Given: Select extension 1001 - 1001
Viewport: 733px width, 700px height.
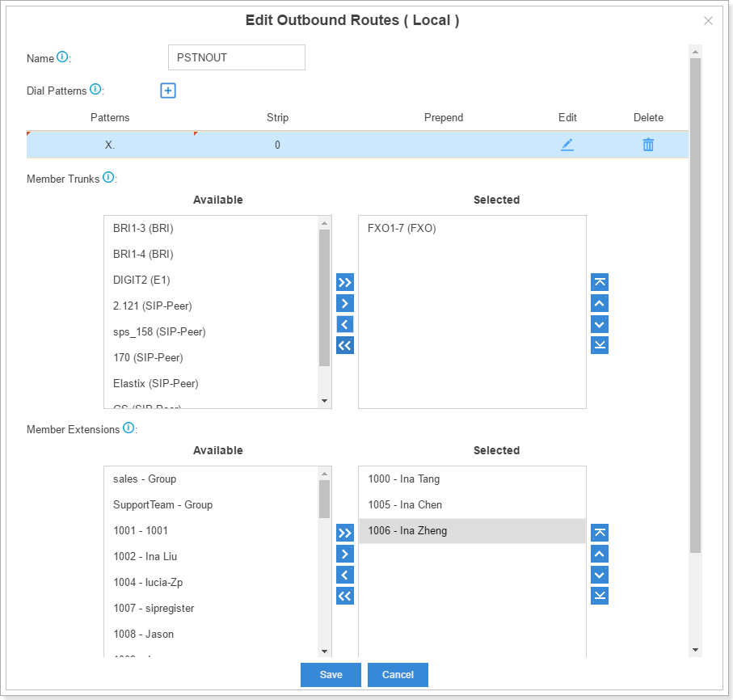Looking at the screenshot, I should tap(211, 530).
